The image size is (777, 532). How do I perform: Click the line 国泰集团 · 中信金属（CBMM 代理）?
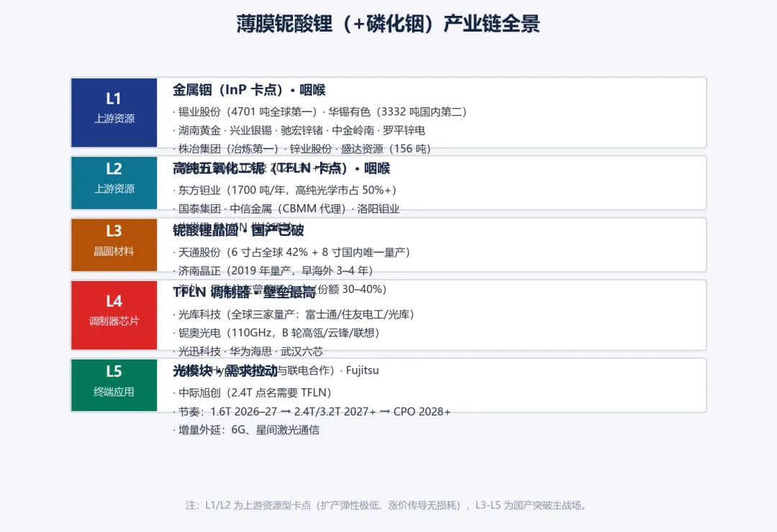click(286, 208)
